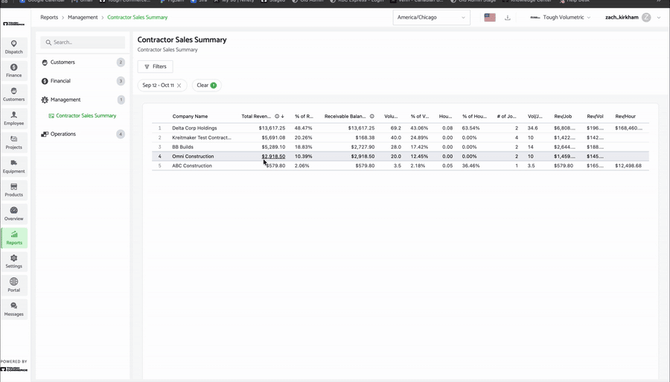Click the US flag language icon
This screenshot has width=670, height=382.
pos(490,18)
